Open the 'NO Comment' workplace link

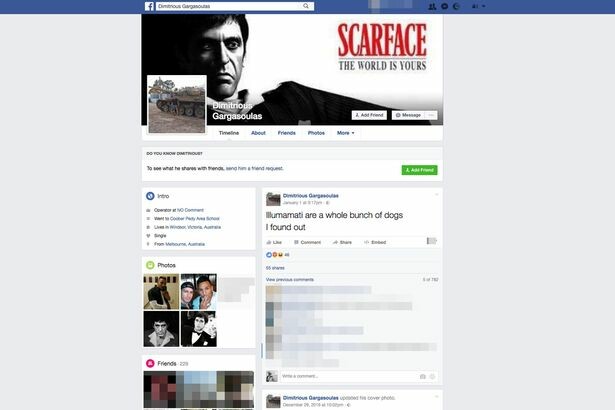point(190,210)
